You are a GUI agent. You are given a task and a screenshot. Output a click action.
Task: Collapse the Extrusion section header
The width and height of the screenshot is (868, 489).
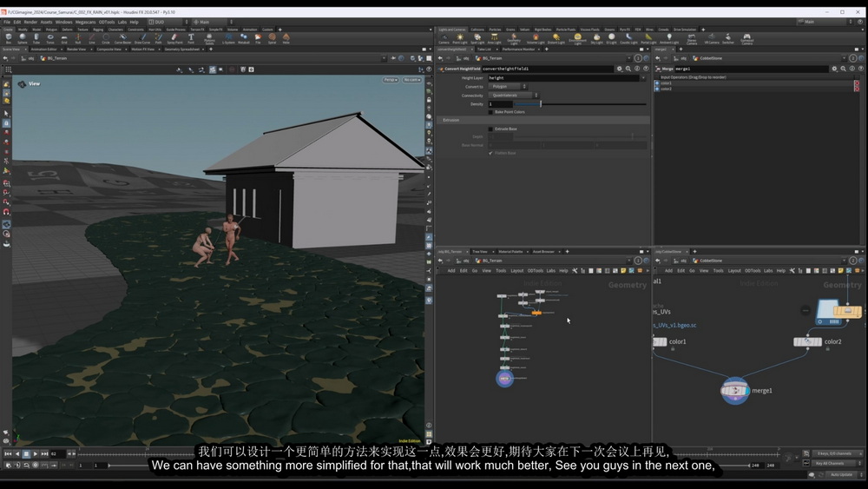[543, 120]
